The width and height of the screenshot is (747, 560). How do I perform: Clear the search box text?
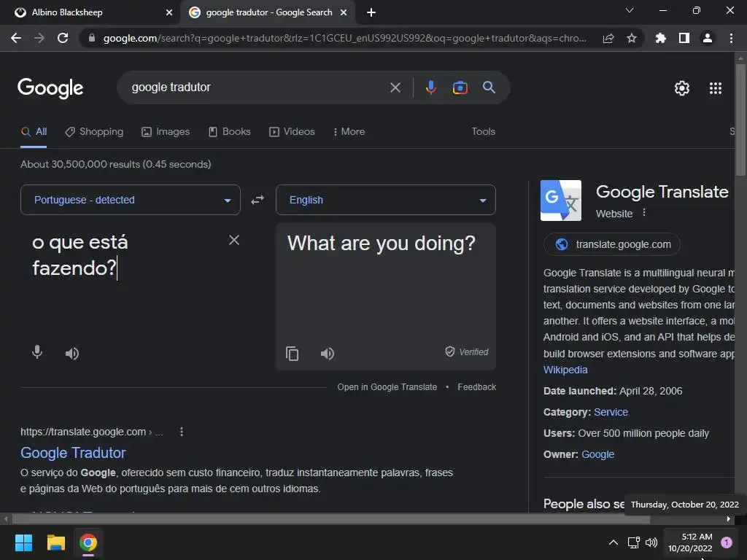coord(395,87)
